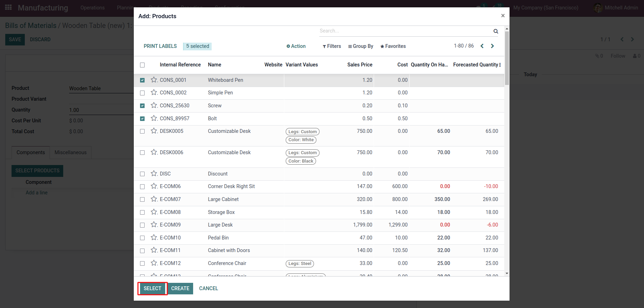Star the DESK0005 Customizable Desk

(154, 131)
